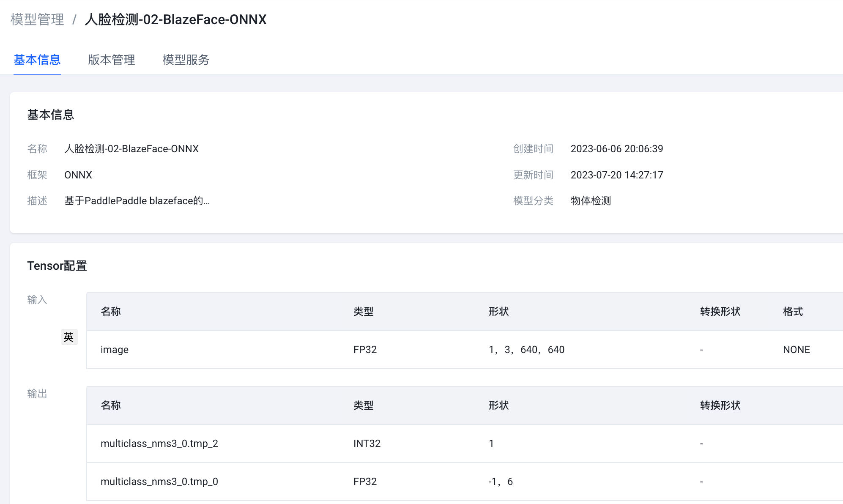Switch to the 版本管理 tab
Viewport: 843px width, 504px height.
point(112,60)
